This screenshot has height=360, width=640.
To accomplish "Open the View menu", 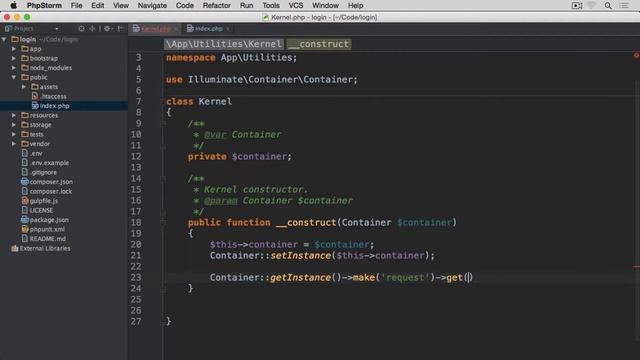I will tap(121, 5).
